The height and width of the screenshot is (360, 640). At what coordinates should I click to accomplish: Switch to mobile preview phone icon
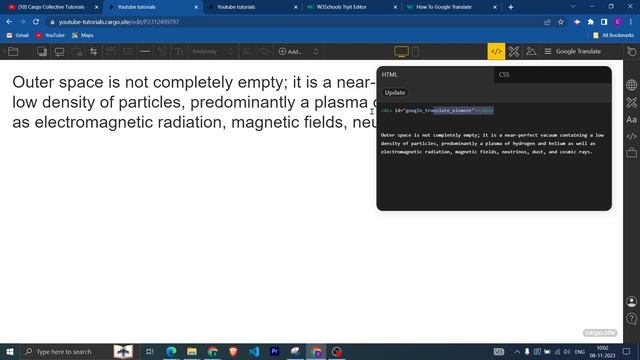[x=415, y=51]
